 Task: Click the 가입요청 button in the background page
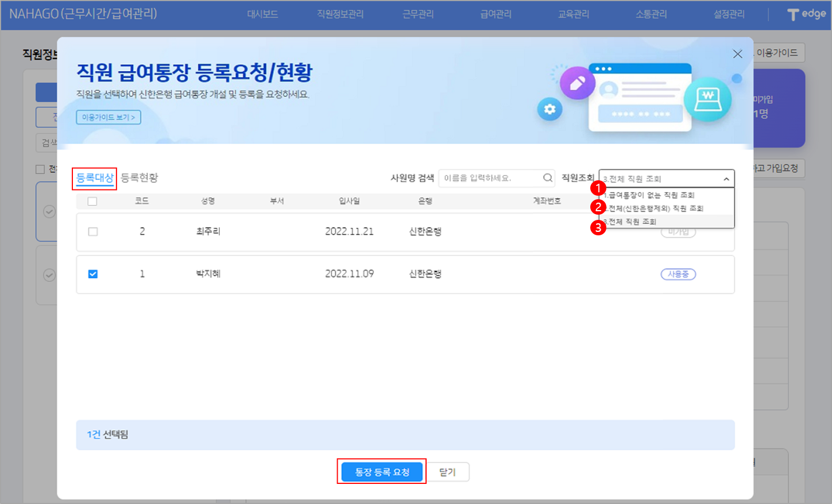point(779,168)
